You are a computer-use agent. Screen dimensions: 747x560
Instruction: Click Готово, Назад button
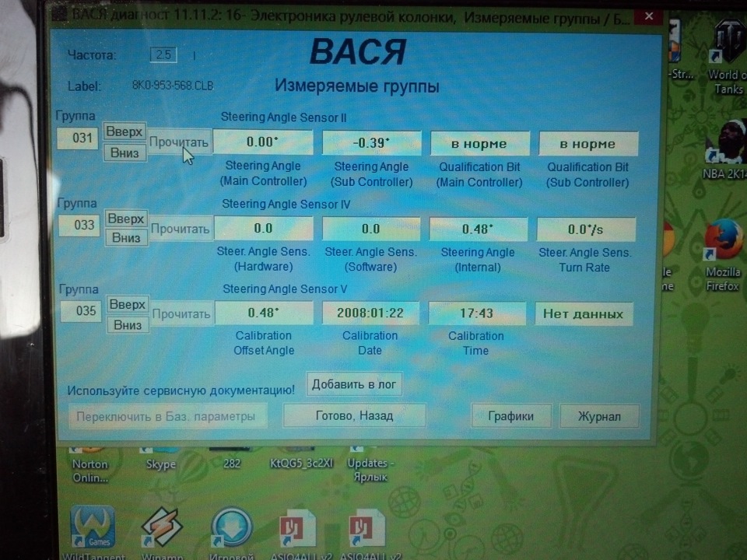tap(355, 415)
